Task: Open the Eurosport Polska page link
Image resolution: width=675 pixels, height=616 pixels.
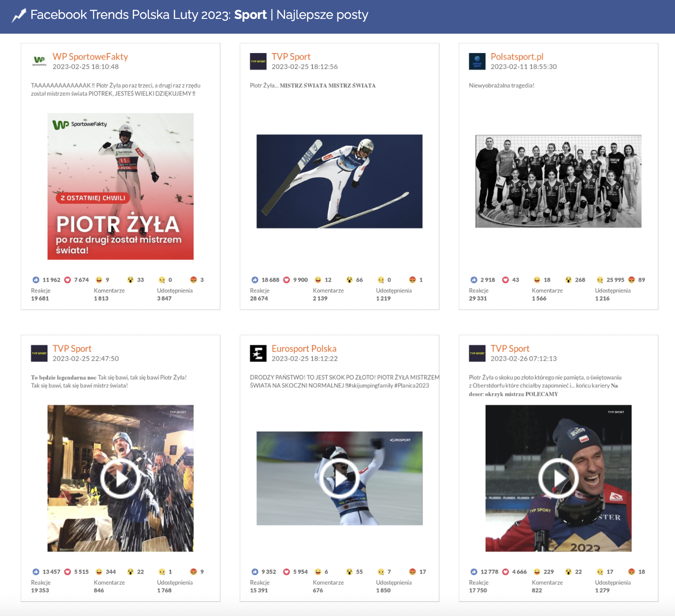Action: tap(304, 349)
